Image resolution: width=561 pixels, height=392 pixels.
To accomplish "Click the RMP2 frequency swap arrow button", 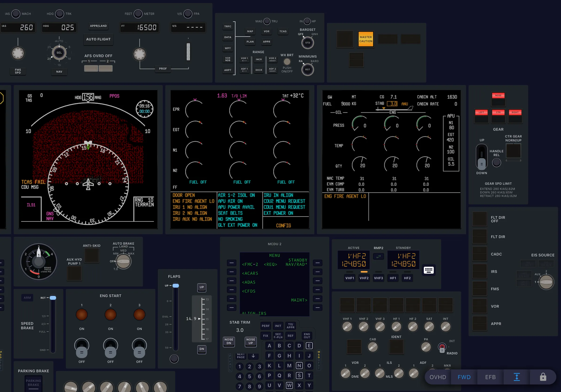I will coord(378,257).
